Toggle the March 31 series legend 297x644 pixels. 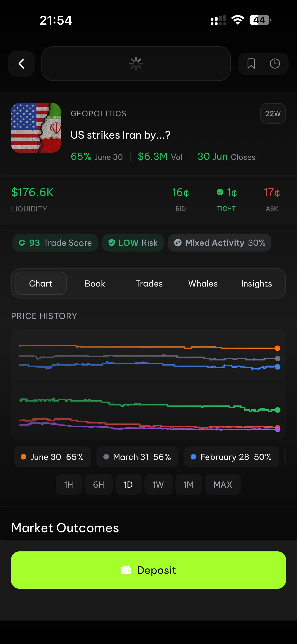point(137,457)
